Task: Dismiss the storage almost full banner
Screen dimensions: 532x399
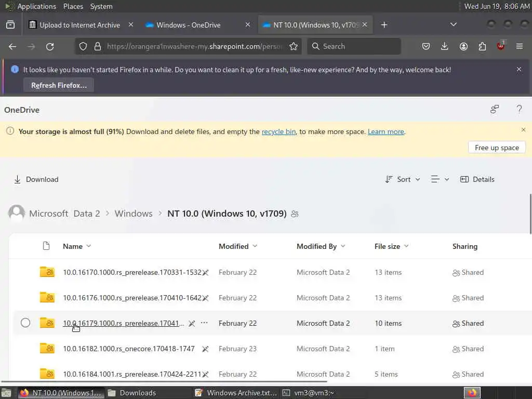Action: pos(523,129)
